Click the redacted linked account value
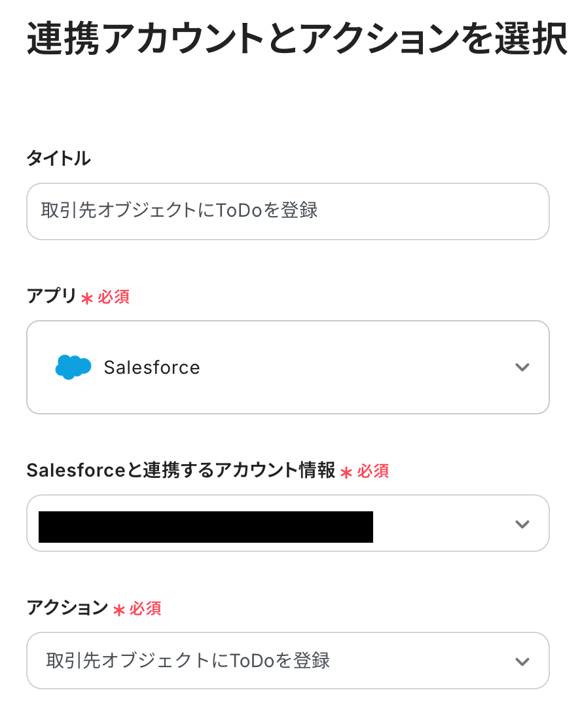This screenshot has width=580, height=728. click(x=206, y=527)
